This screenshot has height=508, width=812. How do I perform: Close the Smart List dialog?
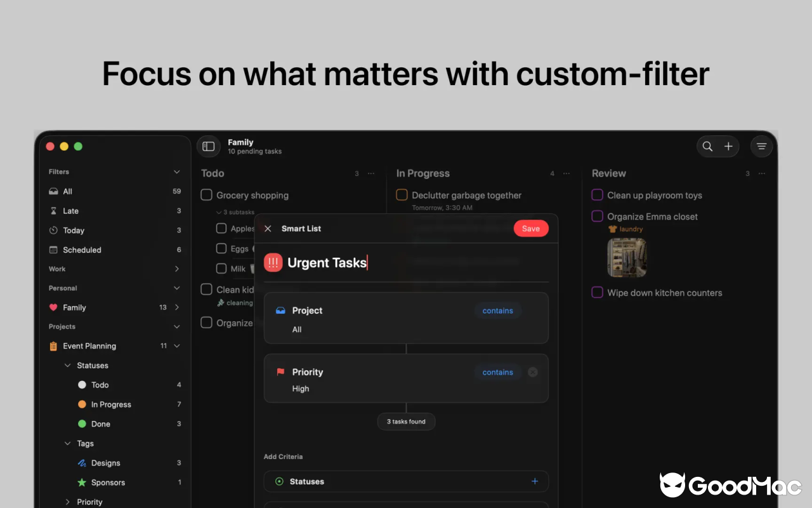tap(268, 229)
